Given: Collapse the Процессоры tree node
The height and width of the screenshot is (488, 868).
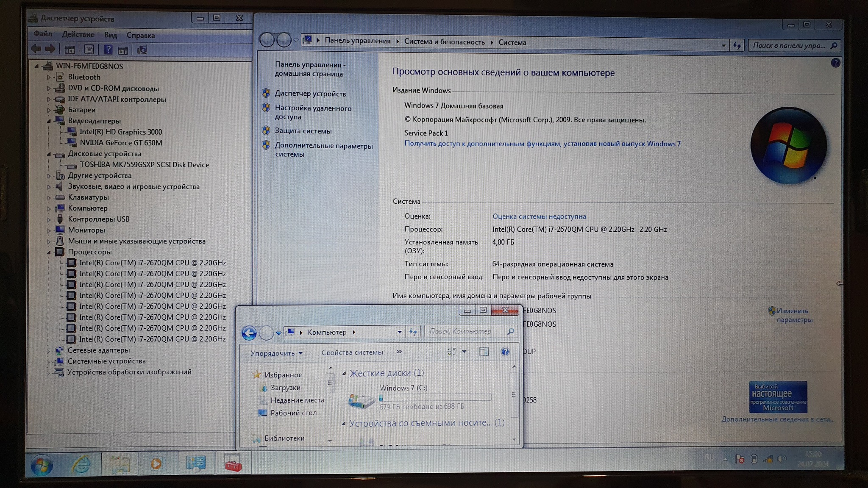Looking at the screenshot, I should tap(49, 252).
